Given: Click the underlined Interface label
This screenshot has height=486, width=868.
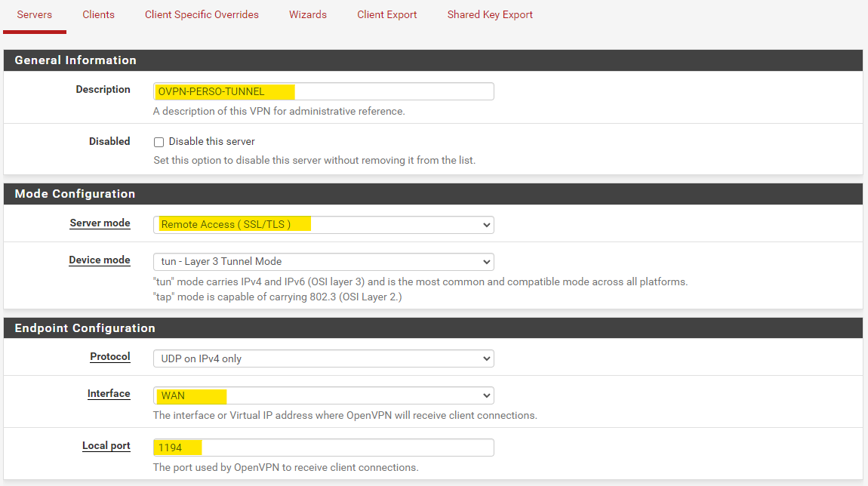Looking at the screenshot, I should 109,394.
